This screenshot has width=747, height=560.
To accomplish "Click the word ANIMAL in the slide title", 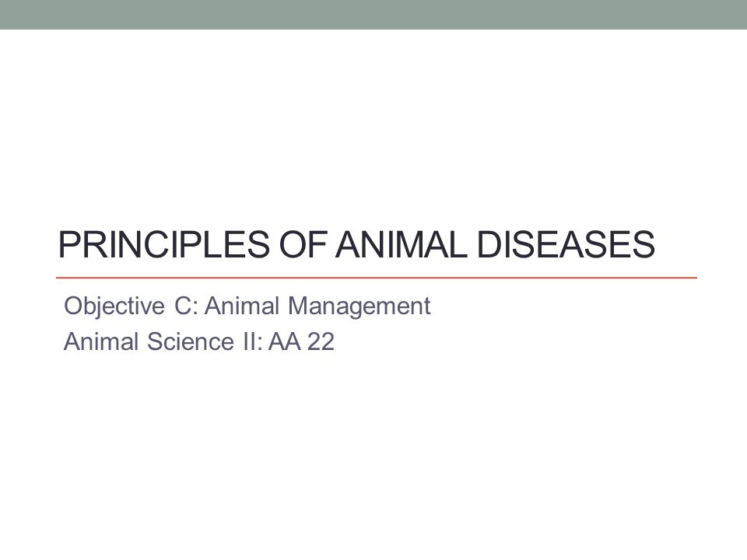I will point(402,244).
